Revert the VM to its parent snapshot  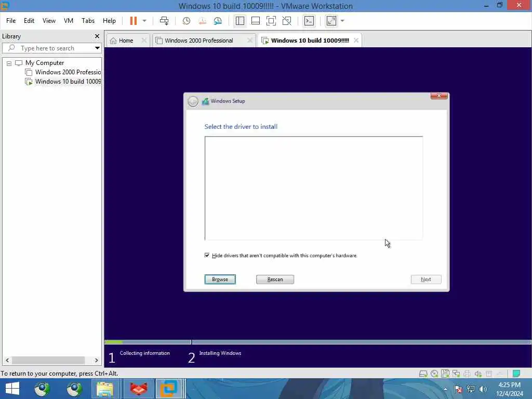coord(202,21)
